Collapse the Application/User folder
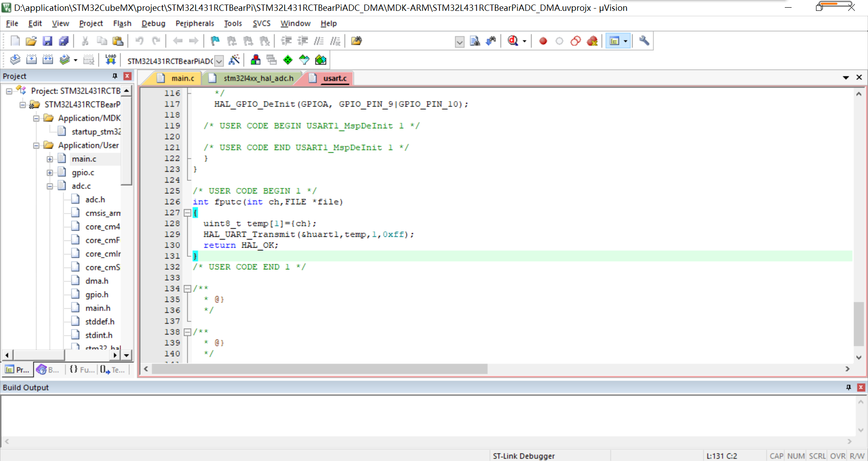Screen dimensions: 868x461 coord(36,146)
